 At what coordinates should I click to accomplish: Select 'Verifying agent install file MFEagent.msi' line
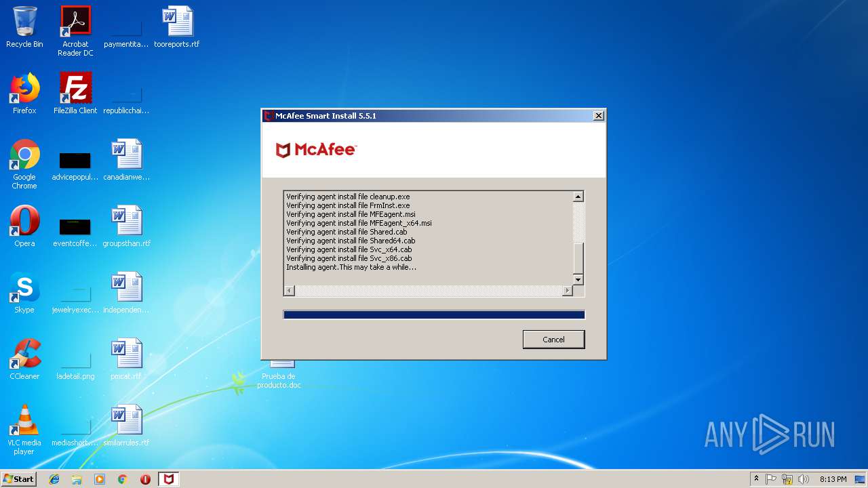[x=351, y=214]
